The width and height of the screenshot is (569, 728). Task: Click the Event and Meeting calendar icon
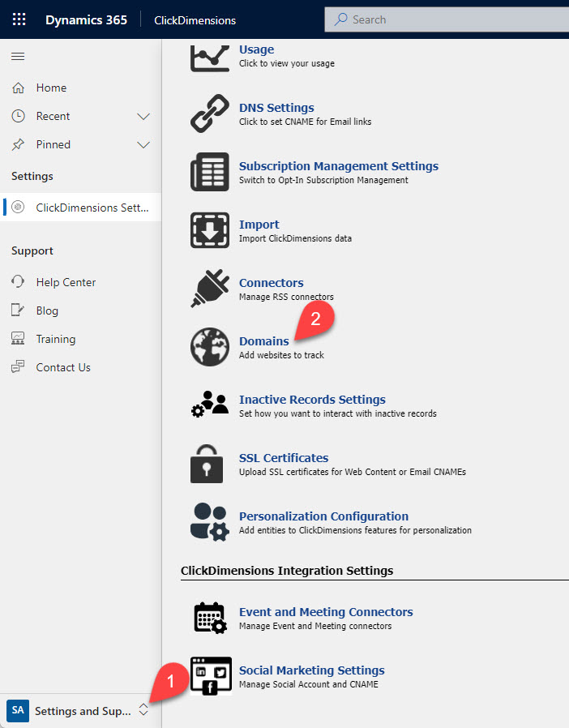click(210, 618)
